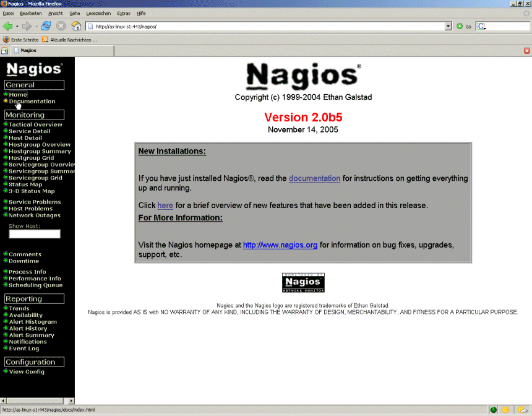Open Trends report
Screen dimensions: 532x416
pyautogui.click(x=19, y=308)
